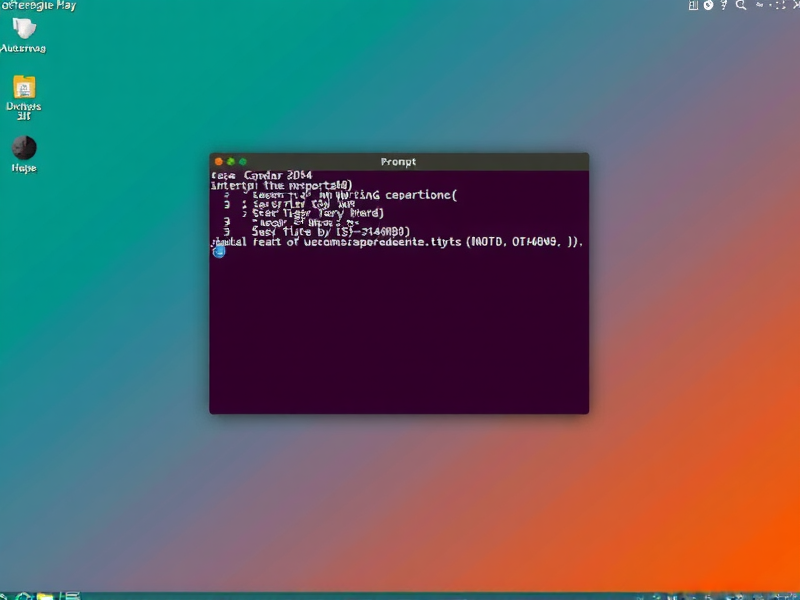Click the yellow minimize button of Prompt

coord(231,161)
